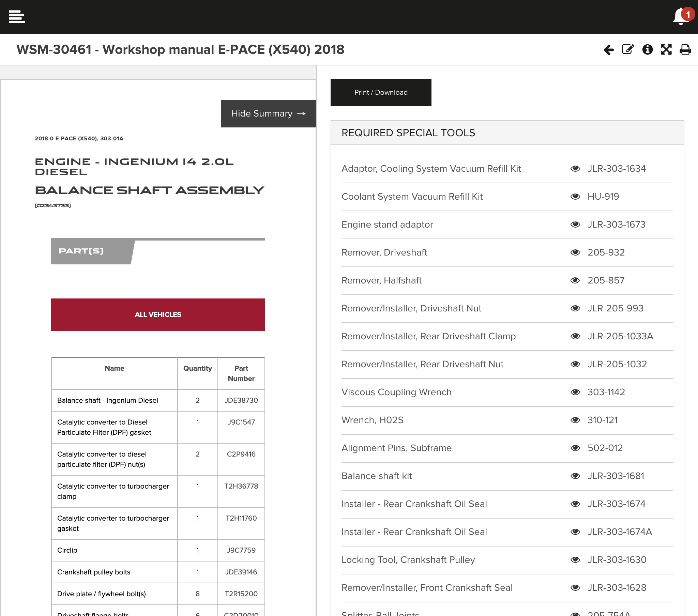View the Adaptor, Cooling System Vacuum Refill Kit tool
Screen dimensions: 698x616
coord(575,169)
